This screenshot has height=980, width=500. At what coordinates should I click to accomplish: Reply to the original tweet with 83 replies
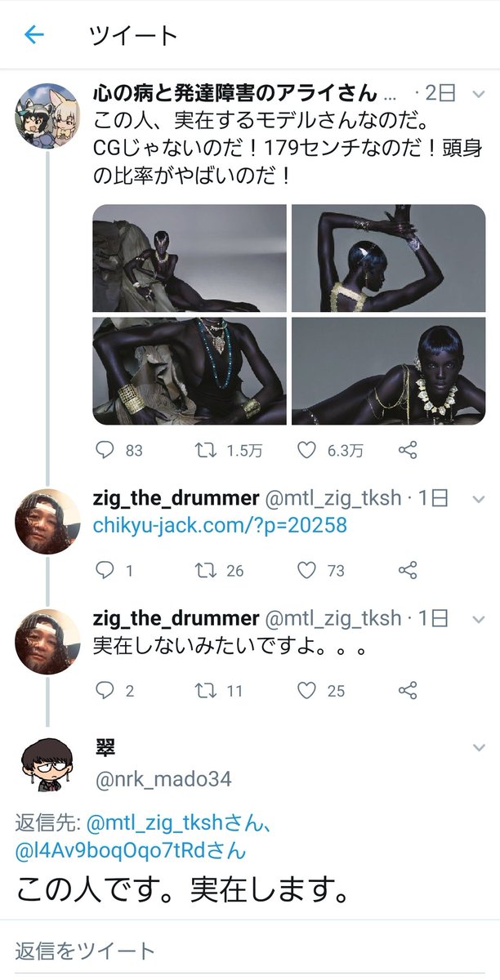(x=105, y=450)
